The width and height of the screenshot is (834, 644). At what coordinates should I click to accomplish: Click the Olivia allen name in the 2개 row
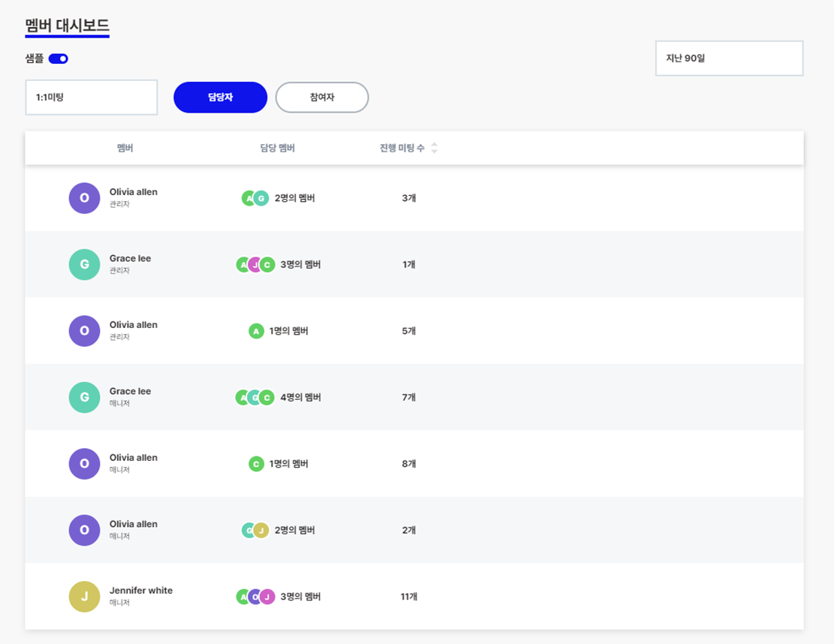[134, 524]
